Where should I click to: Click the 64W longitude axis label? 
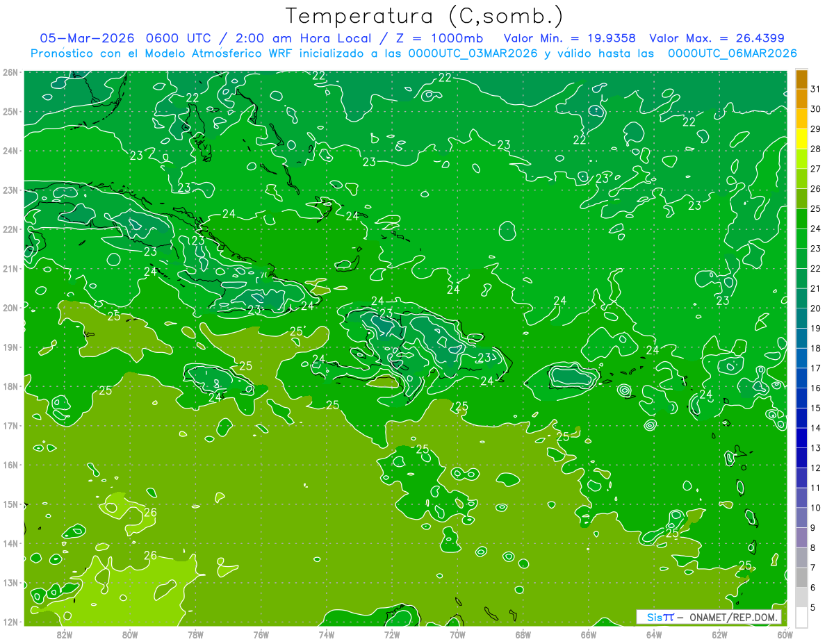tap(654, 634)
